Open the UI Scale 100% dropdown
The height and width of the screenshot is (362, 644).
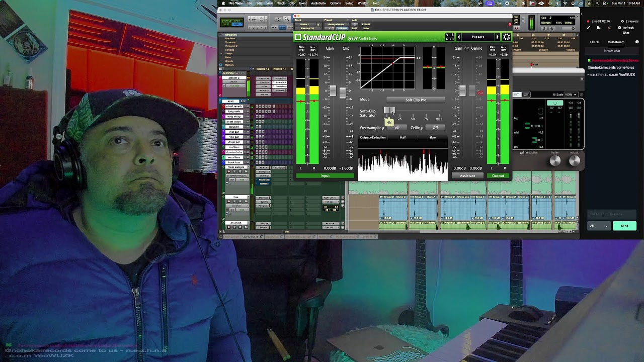click(x=571, y=95)
